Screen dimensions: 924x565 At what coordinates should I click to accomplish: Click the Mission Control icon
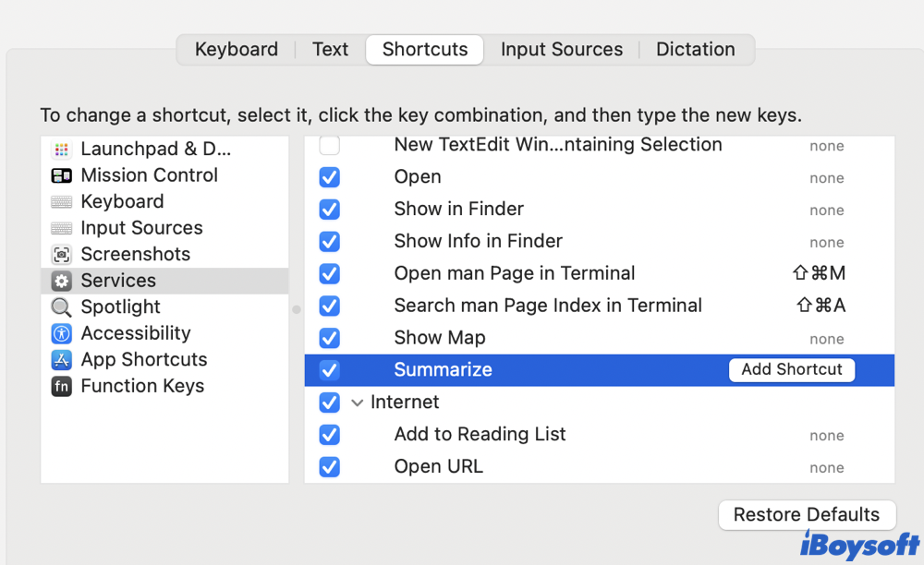coord(62,175)
